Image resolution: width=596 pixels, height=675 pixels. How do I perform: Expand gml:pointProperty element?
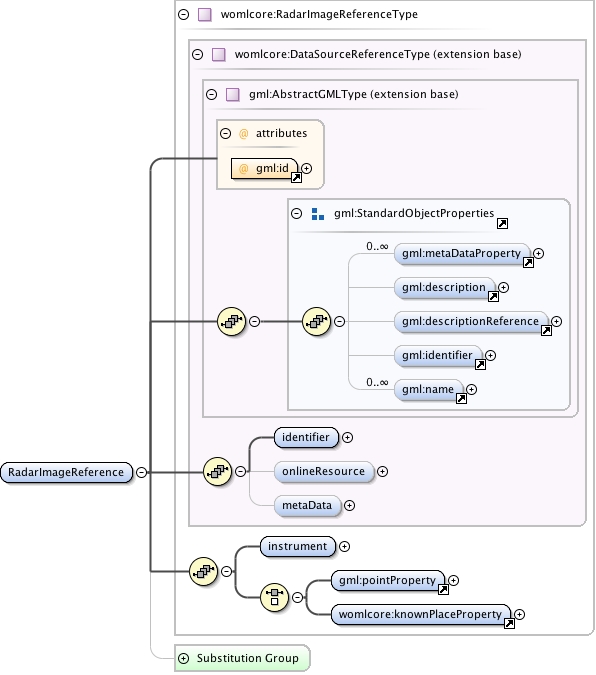point(453,581)
